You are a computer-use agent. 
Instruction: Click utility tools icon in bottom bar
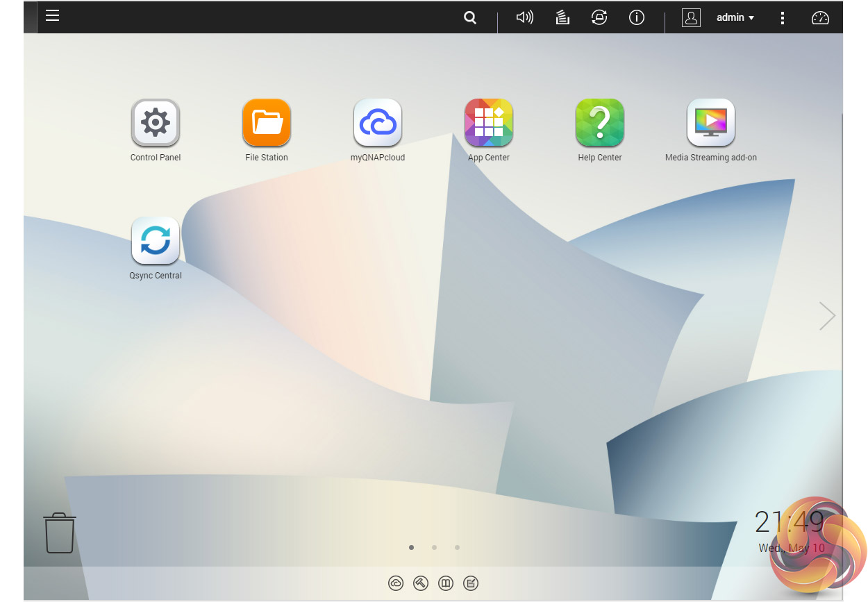(x=421, y=583)
